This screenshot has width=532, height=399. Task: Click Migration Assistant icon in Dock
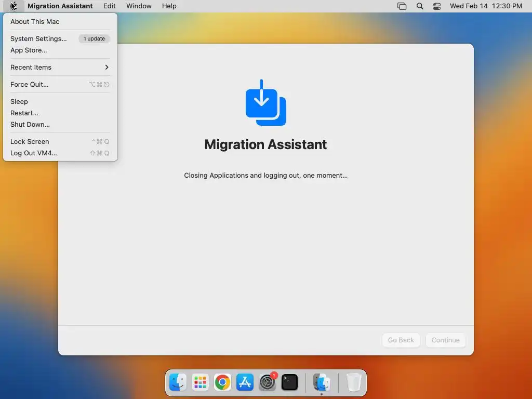click(x=322, y=382)
